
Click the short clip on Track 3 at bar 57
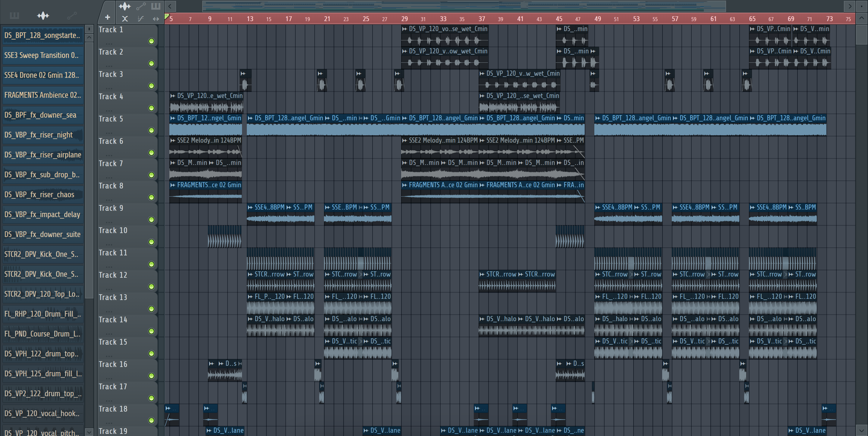click(x=670, y=80)
